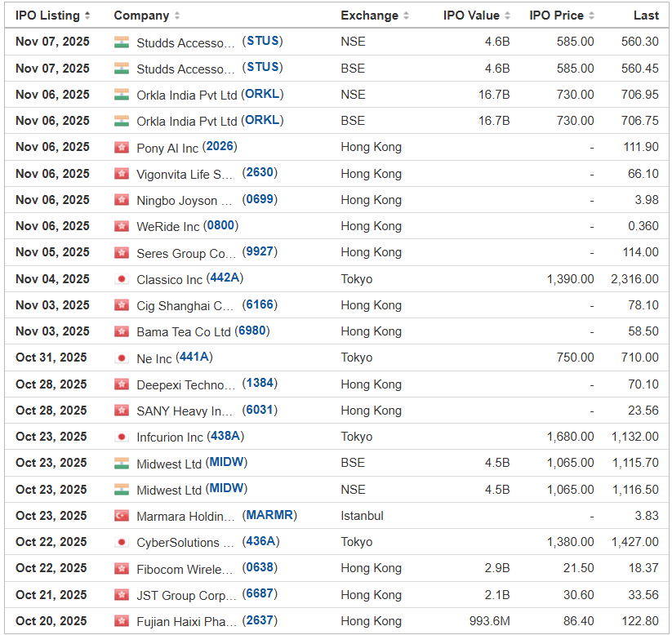This screenshot has height=635, width=672.
Task: Select the Istanbul exchange cell
Action: [363, 516]
